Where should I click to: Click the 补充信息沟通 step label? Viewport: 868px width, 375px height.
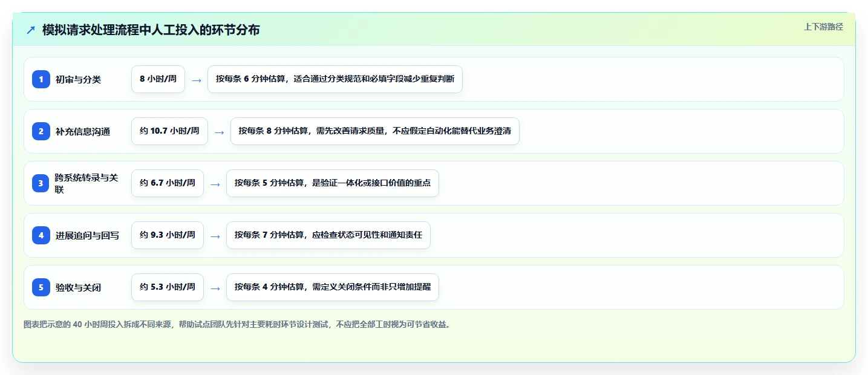point(83,131)
